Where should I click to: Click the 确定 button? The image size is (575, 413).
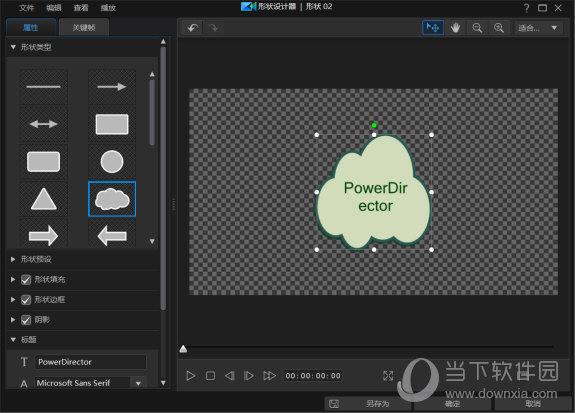click(453, 404)
